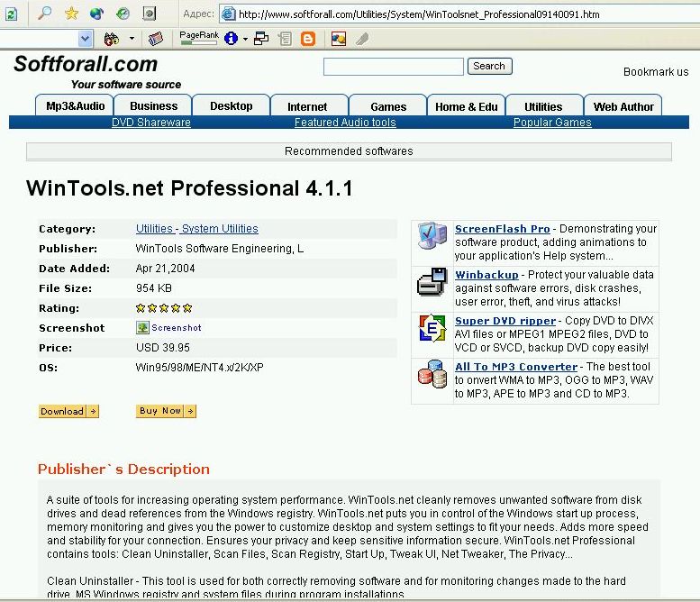Click the site search input field
Image resolution: width=700 pixels, height=602 pixels.
tap(394, 67)
